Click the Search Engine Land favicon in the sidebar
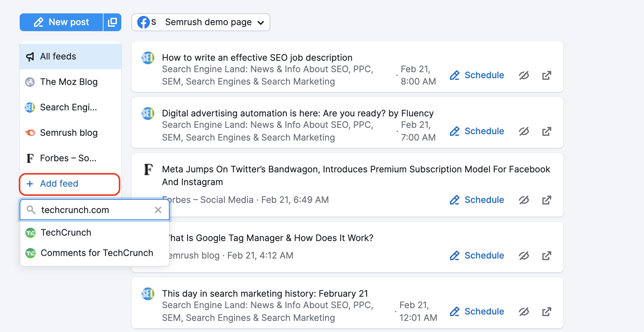644x332 pixels. [x=30, y=107]
